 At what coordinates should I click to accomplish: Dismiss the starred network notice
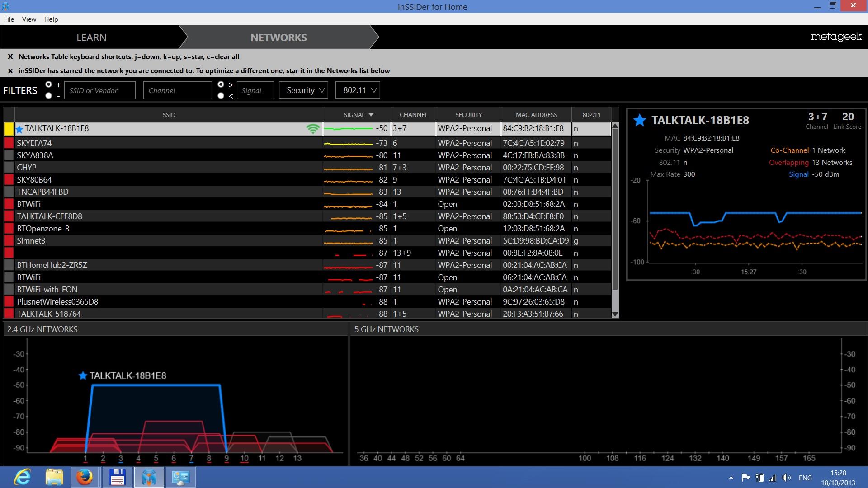[x=10, y=71]
